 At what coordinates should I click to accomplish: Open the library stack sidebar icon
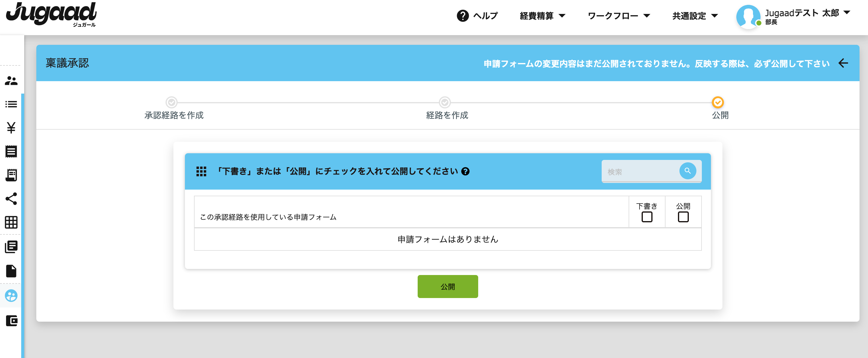pyautogui.click(x=11, y=247)
